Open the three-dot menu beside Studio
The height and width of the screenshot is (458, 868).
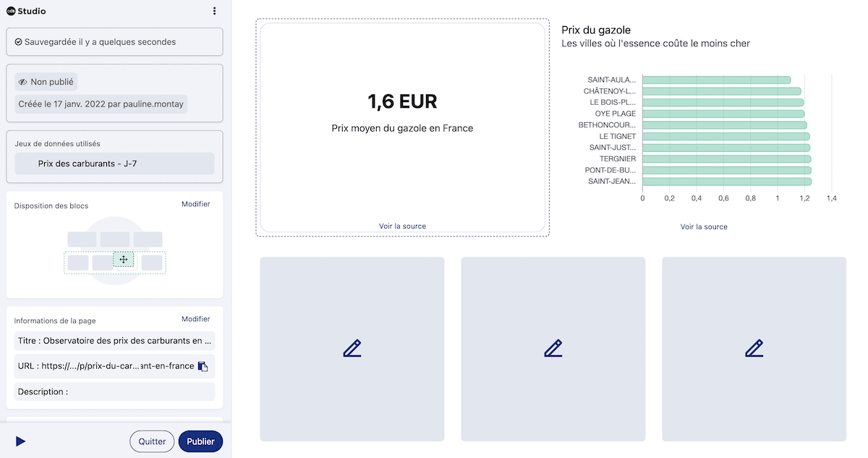[214, 11]
